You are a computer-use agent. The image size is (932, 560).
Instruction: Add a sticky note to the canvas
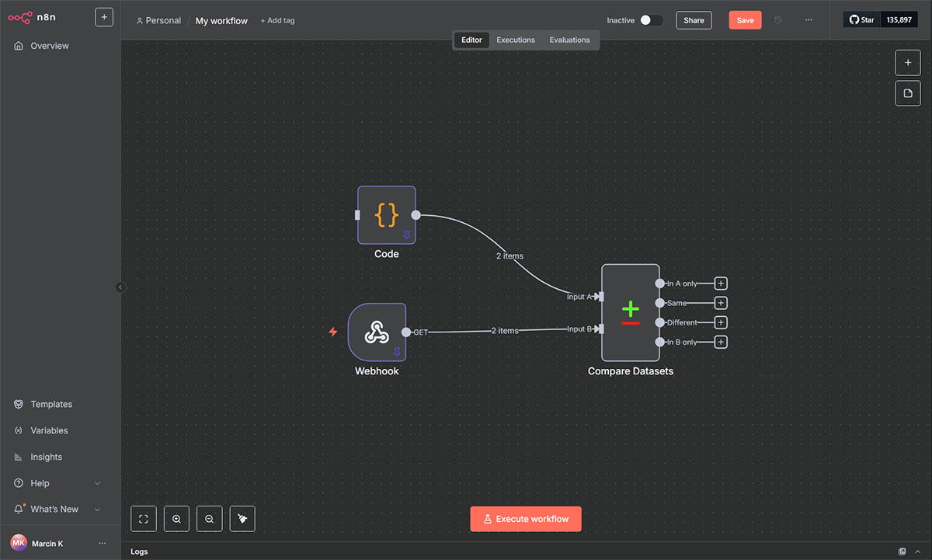point(908,93)
